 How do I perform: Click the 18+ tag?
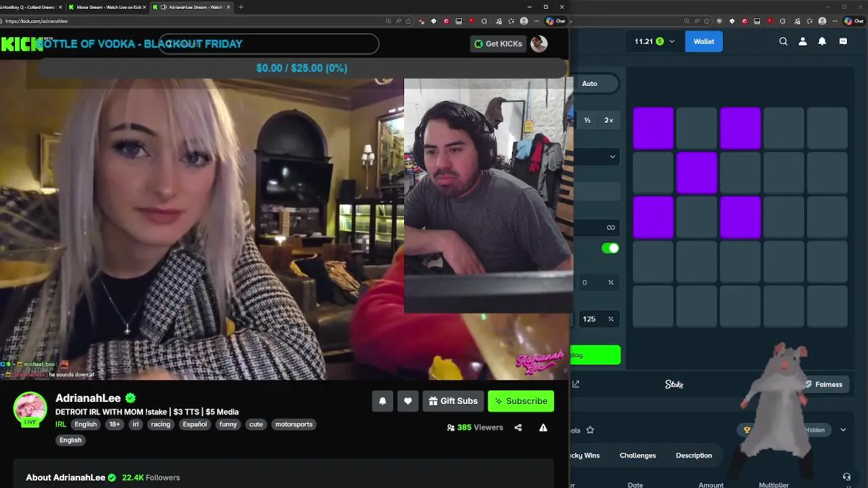click(x=115, y=424)
